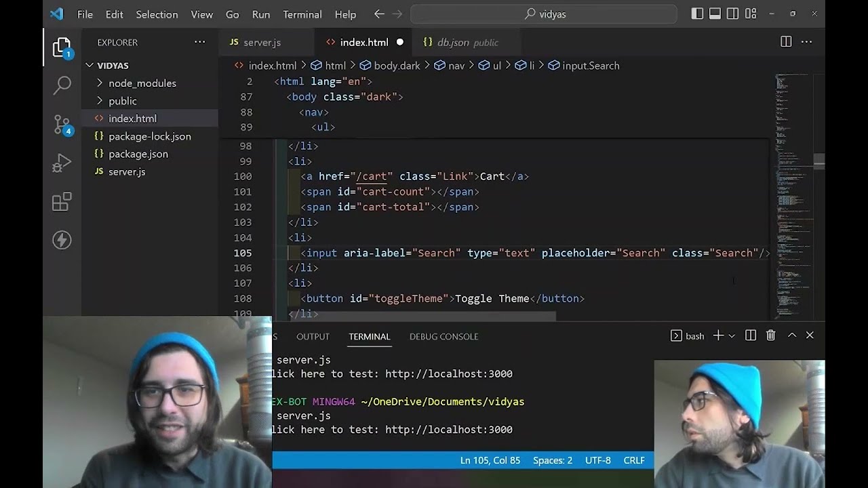Open server.js in the Explorer
The image size is (868, 488).
(127, 171)
